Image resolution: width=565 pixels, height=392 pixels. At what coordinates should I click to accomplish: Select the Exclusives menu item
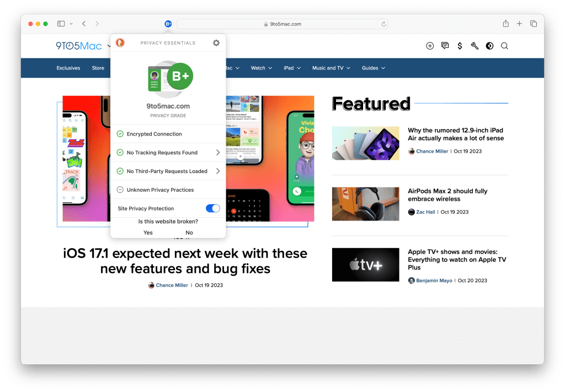68,68
